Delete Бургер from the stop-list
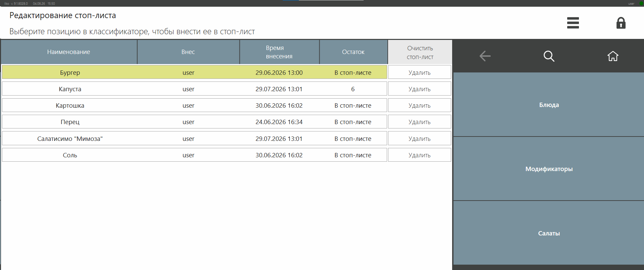The image size is (644, 270). click(420, 72)
